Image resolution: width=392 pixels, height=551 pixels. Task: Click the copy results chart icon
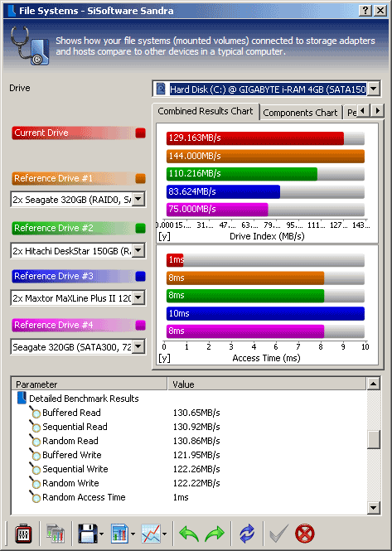click(56, 534)
